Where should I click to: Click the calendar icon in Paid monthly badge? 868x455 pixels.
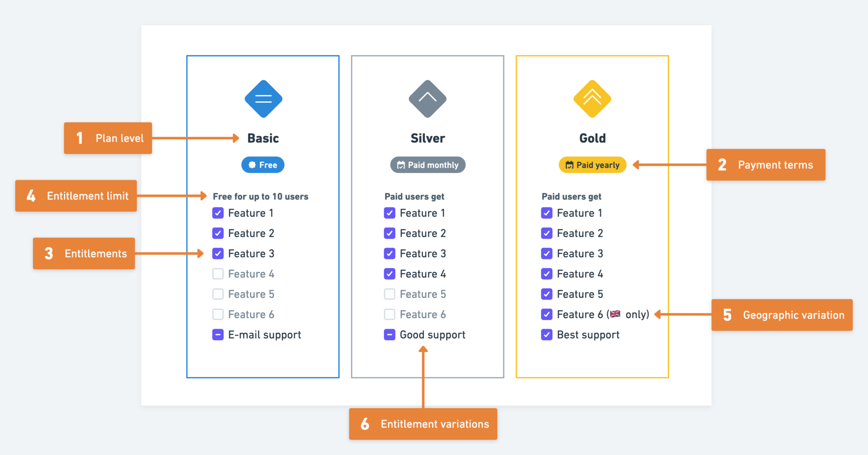coord(401,165)
